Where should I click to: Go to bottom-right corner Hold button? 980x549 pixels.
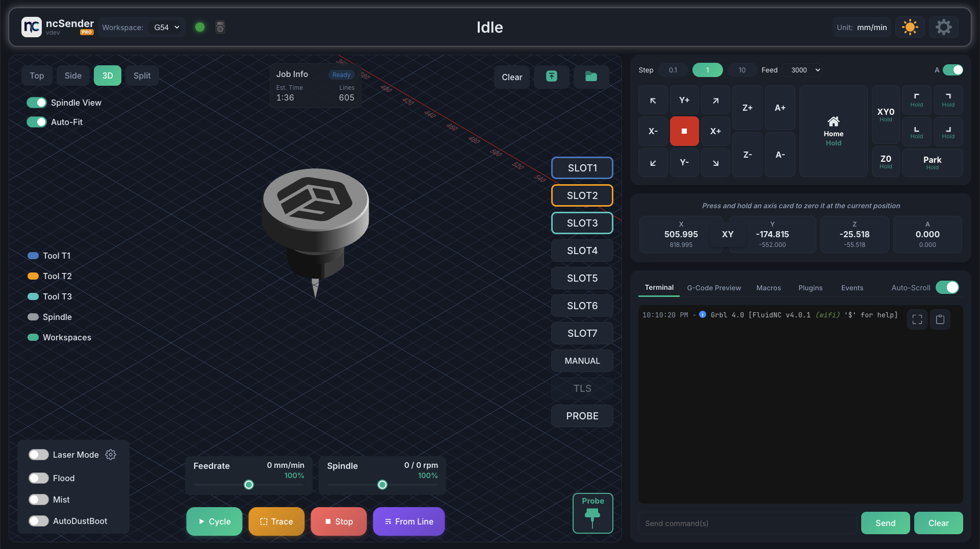coord(948,132)
